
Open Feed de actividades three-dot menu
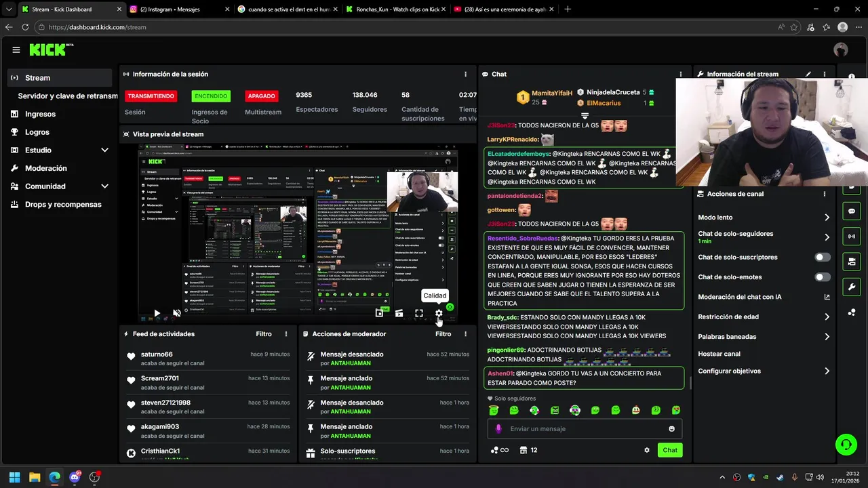pyautogui.click(x=286, y=334)
